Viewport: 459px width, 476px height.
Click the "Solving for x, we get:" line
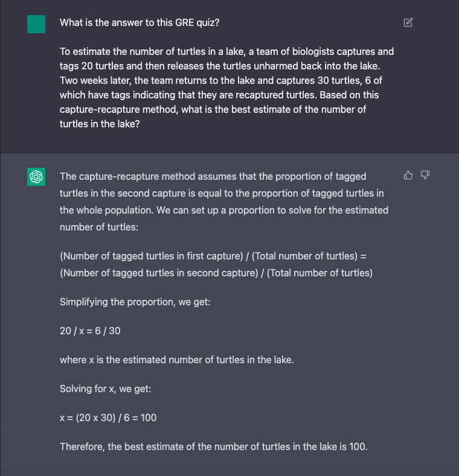(x=105, y=389)
